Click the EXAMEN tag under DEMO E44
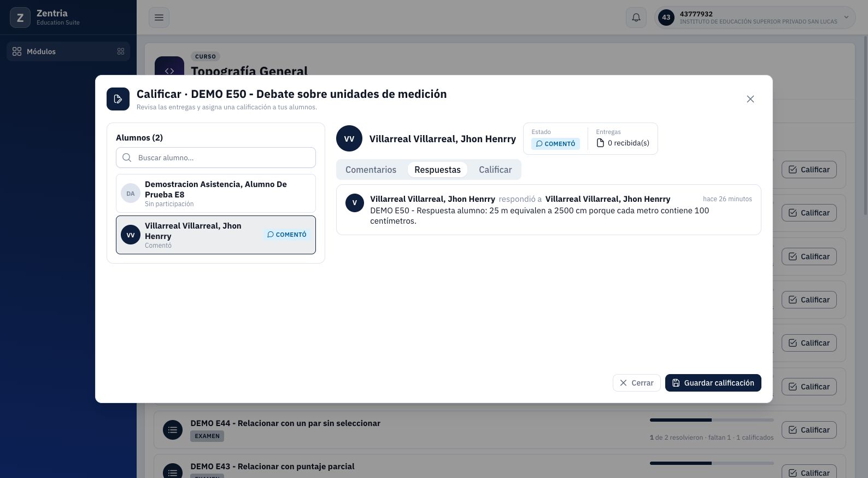868x478 pixels. pos(207,436)
